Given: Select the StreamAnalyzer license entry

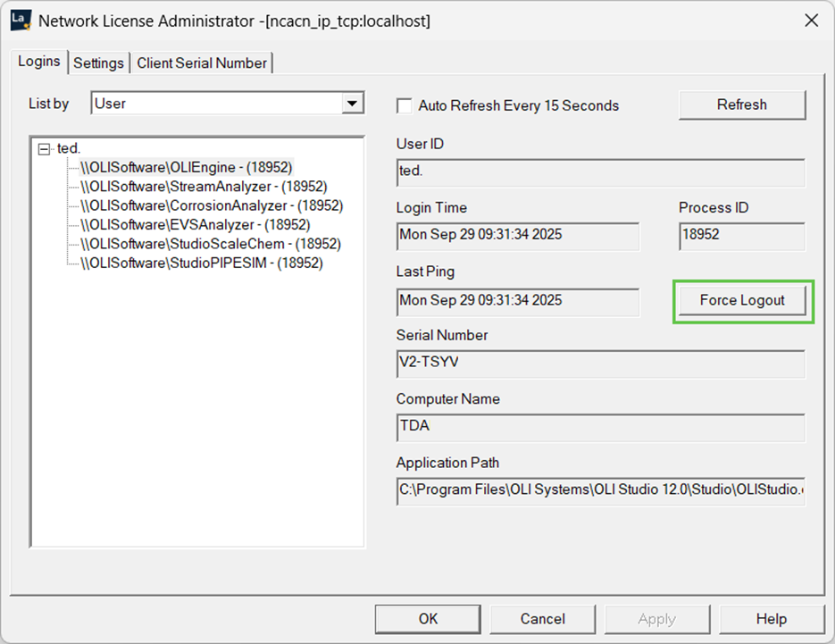Looking at the screenshot, I should click(204, 187).
